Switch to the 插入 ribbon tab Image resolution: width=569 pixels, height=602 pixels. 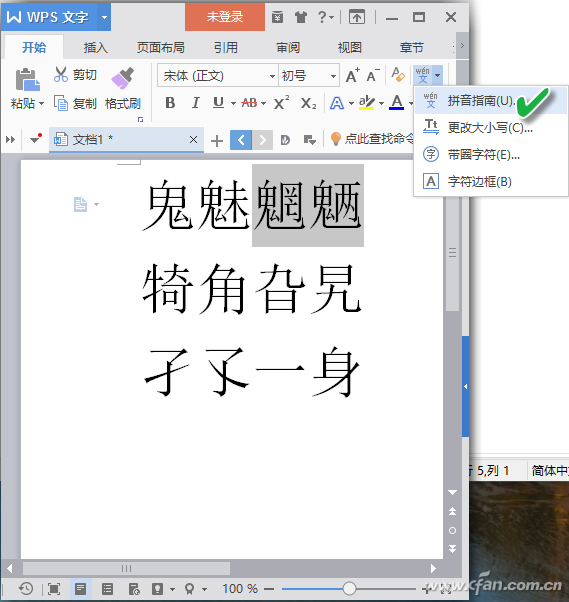(x=96, y=47)
